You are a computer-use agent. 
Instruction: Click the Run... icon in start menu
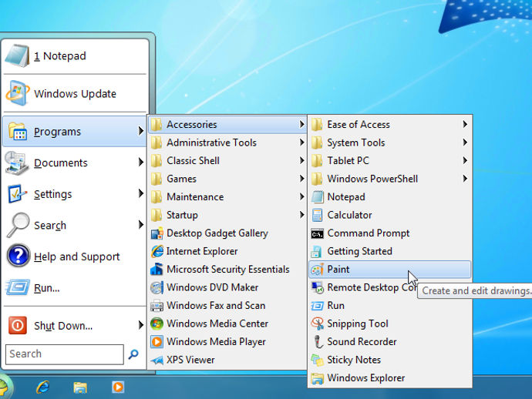coord(18,287)
